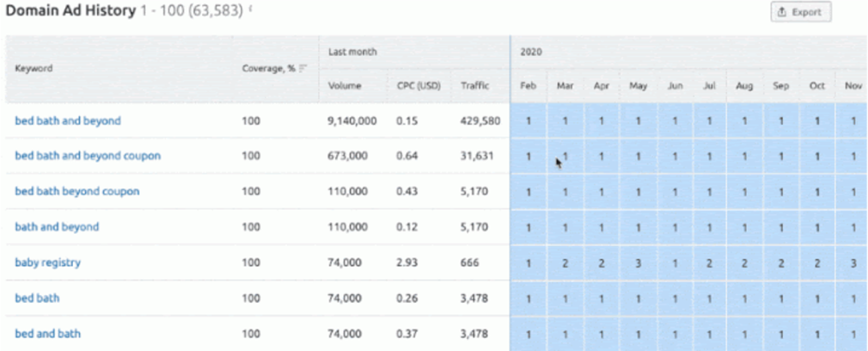The image size is (868, 351).
Task: Click traffic value 31,631
Action: [x=477, y=156]
